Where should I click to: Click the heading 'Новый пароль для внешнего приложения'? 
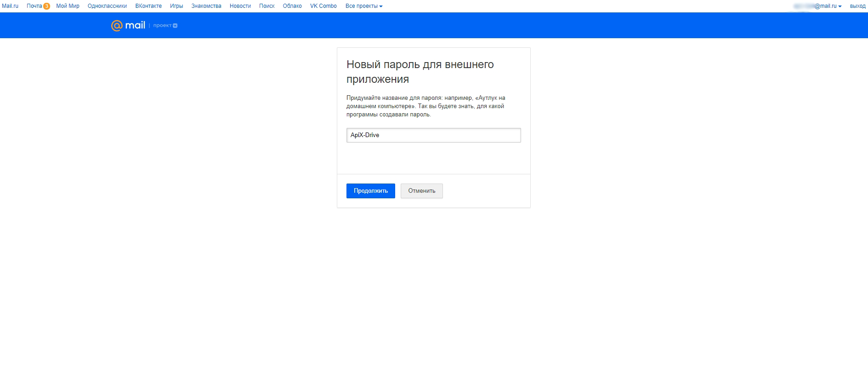coord(420,72)
